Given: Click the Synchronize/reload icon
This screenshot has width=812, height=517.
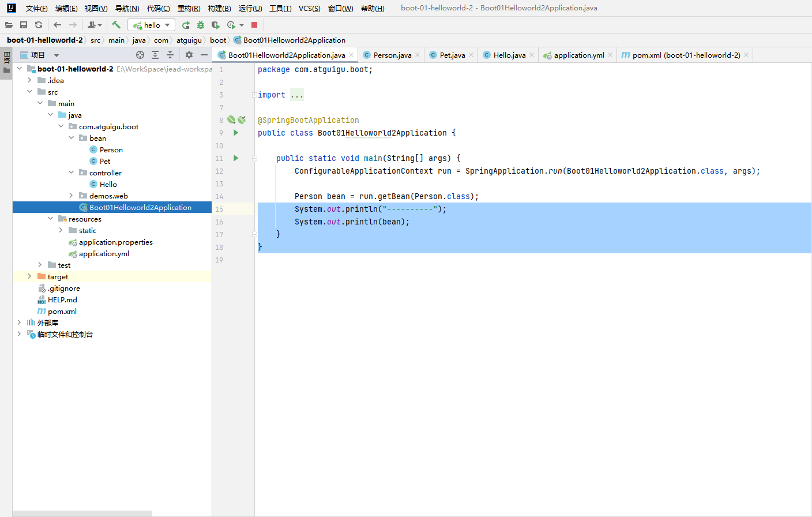Looking at the screenshot, I should tap(39, 25).
